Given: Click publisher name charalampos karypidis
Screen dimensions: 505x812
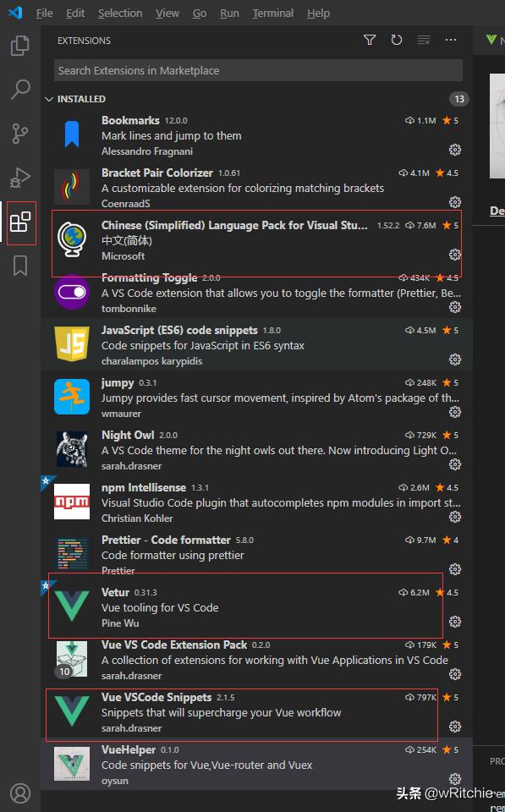Looking at the screenshot, I should coord(151,361).
